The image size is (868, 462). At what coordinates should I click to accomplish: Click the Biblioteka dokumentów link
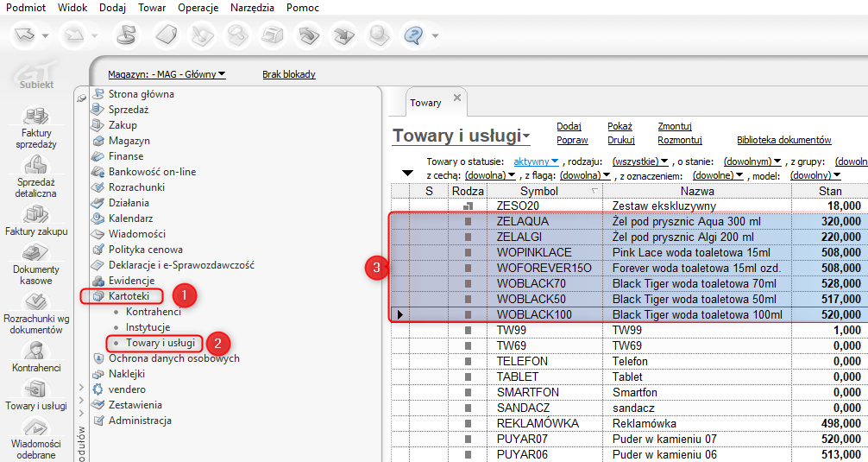[783, 140]
